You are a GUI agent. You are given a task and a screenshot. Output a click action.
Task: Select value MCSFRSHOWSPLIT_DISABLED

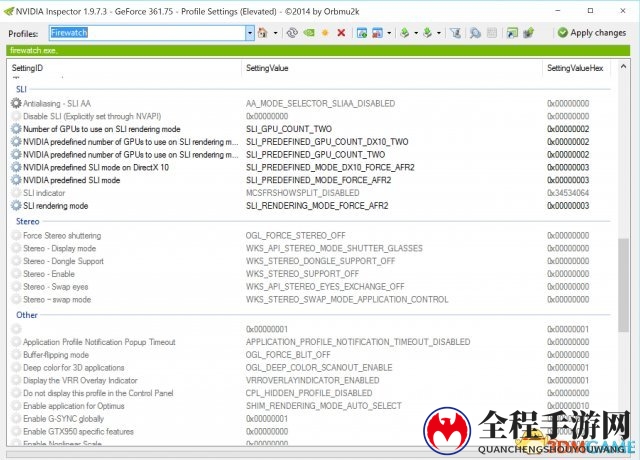(302, 193)
